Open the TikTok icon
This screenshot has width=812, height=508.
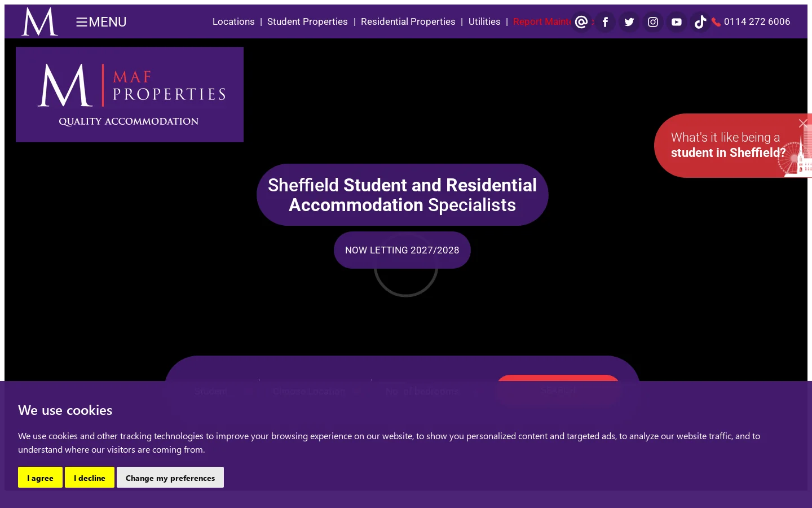click(700, 22)
